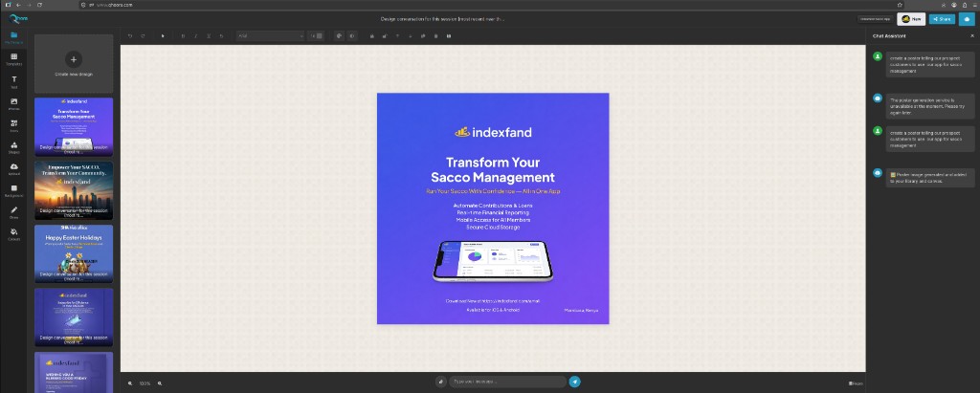Click the blue Share button
The height and width of the screenshot is (393, 980).
[x=942, y=19]
